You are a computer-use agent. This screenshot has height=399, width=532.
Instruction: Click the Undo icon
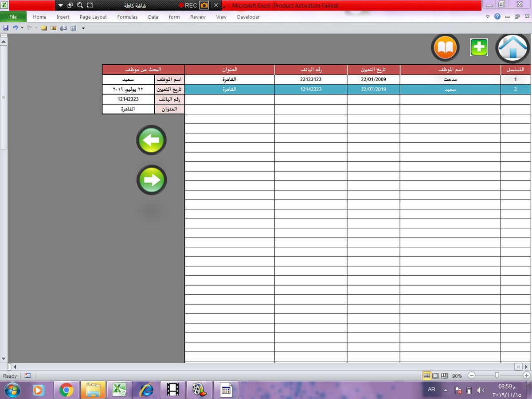click(x=15, y=27)
